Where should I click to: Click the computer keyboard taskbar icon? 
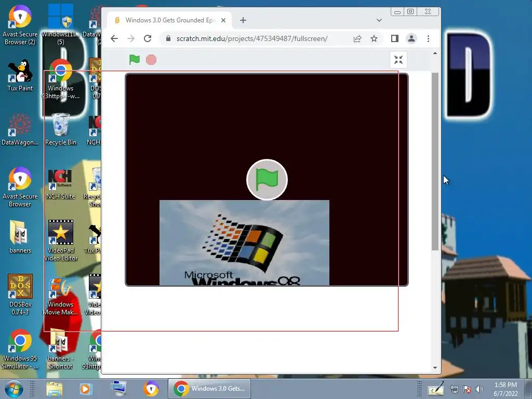coord(118,389)
